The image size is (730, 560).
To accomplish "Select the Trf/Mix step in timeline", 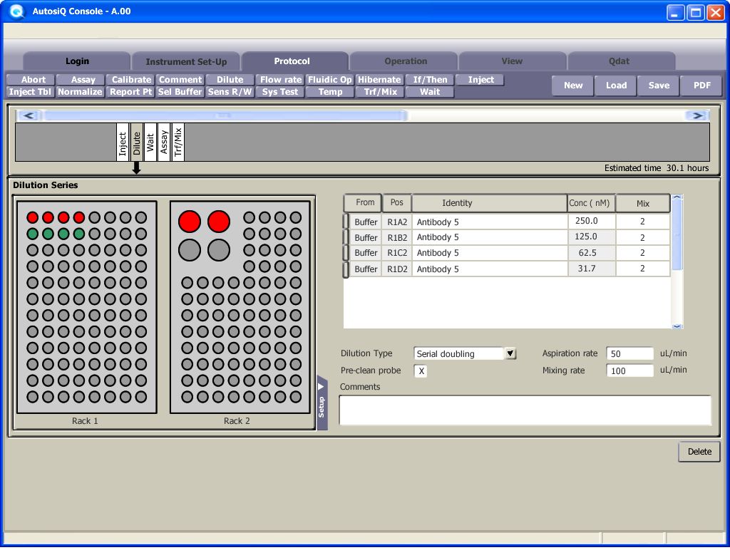I will 178,142.
